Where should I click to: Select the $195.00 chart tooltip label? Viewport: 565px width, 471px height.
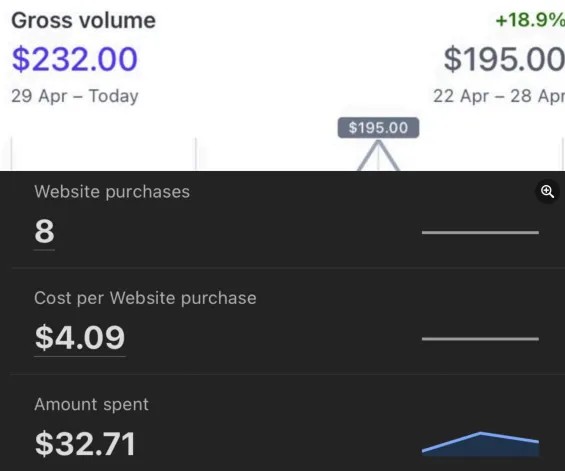pyautogui.click(x=378, y=128)
